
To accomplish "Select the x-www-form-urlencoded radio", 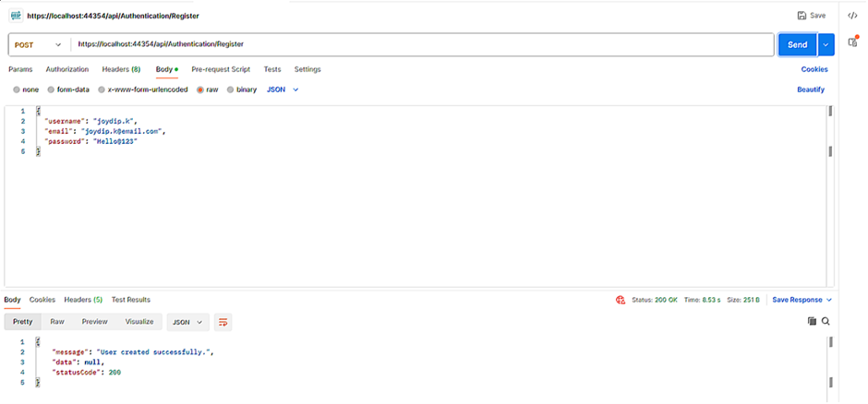I will click(x=102, y=89).
